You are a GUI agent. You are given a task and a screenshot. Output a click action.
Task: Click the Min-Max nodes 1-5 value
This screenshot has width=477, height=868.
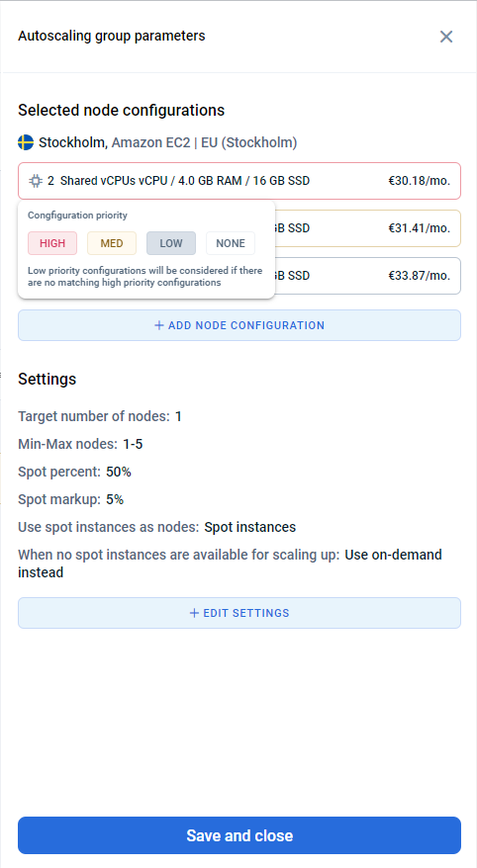(x=133, y=444)
